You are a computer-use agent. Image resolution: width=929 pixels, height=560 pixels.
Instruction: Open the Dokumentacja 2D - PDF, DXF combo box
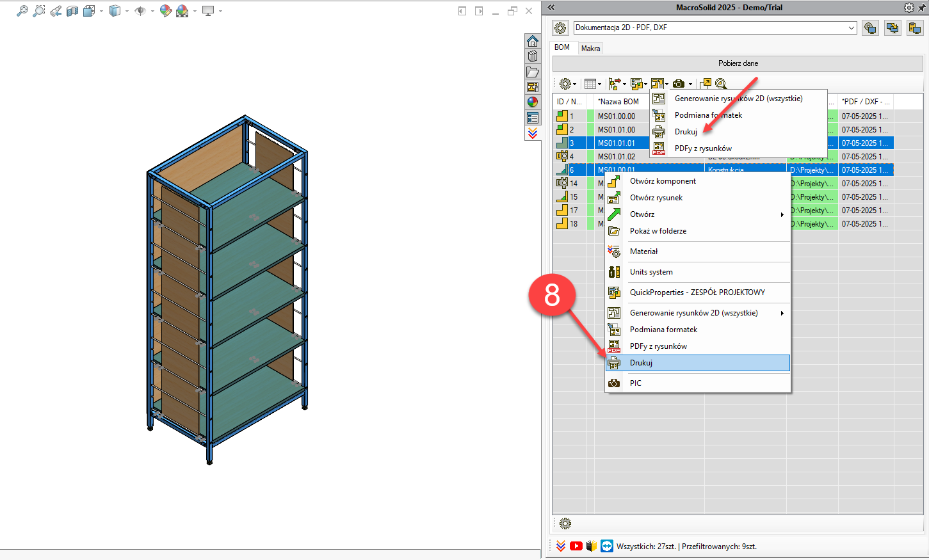tap(715, 28)
